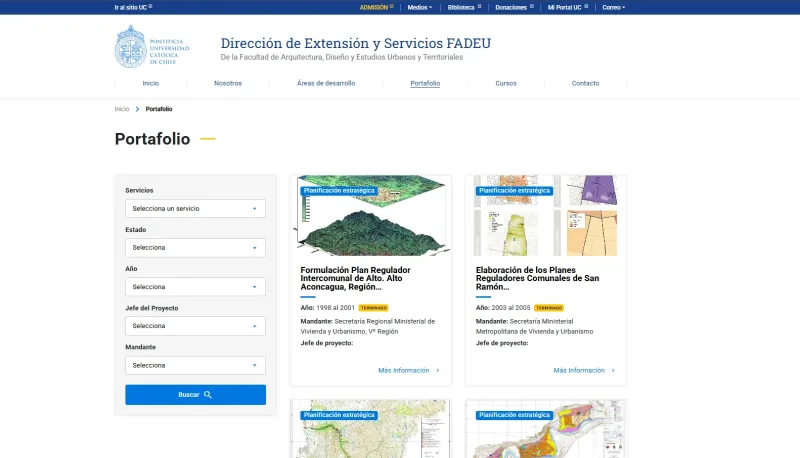800x458 pixels.
Task: Expand the Mandante dropdown
Action: [x=195, y=366]
